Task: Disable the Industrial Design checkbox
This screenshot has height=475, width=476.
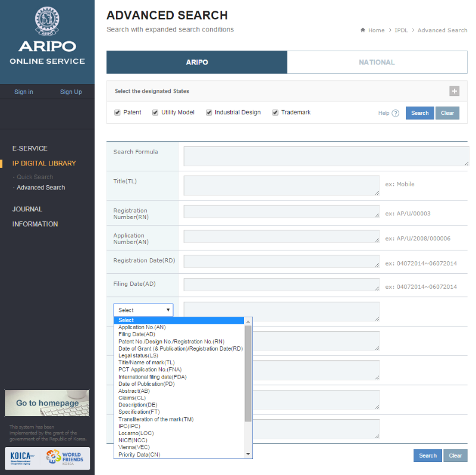Action: point(209,112)
